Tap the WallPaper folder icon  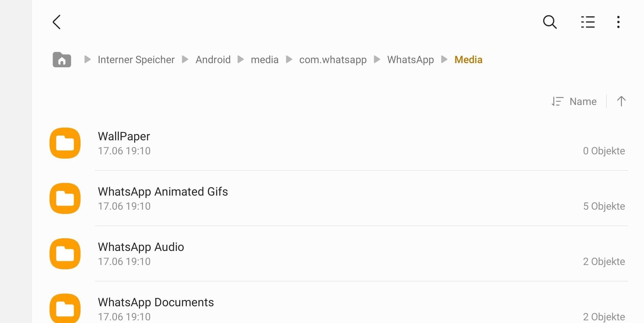[x=65, y=143]
